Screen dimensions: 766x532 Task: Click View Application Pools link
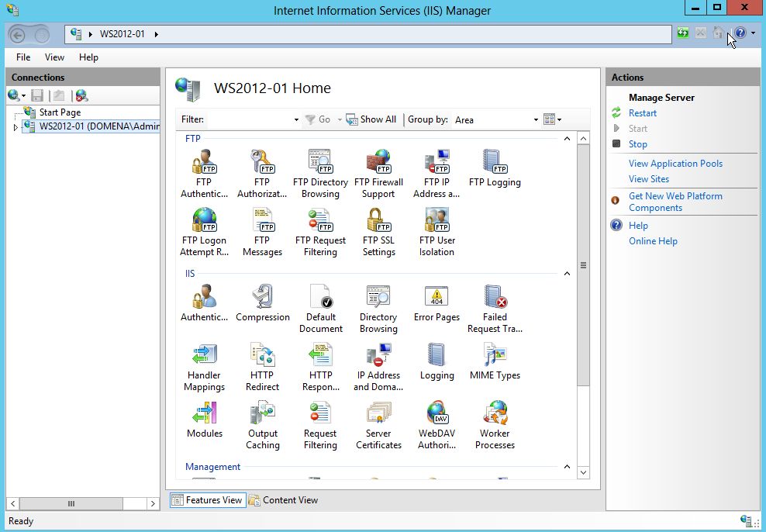675,164
